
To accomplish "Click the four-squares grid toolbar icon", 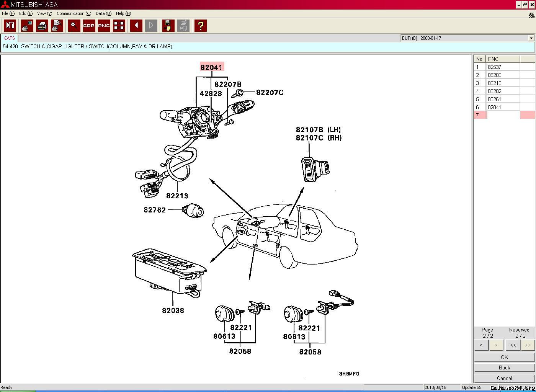I will (x=119, y=26).
